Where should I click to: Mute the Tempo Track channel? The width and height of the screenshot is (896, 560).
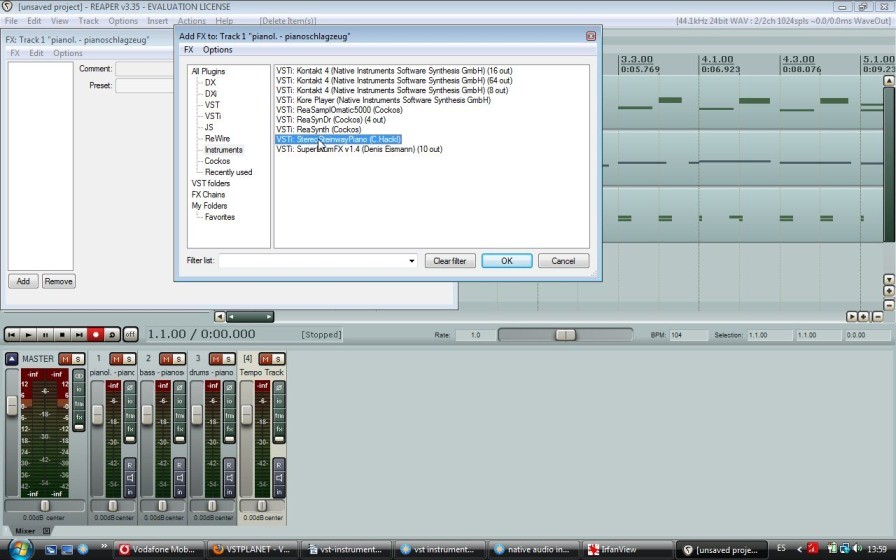(265, 359)
